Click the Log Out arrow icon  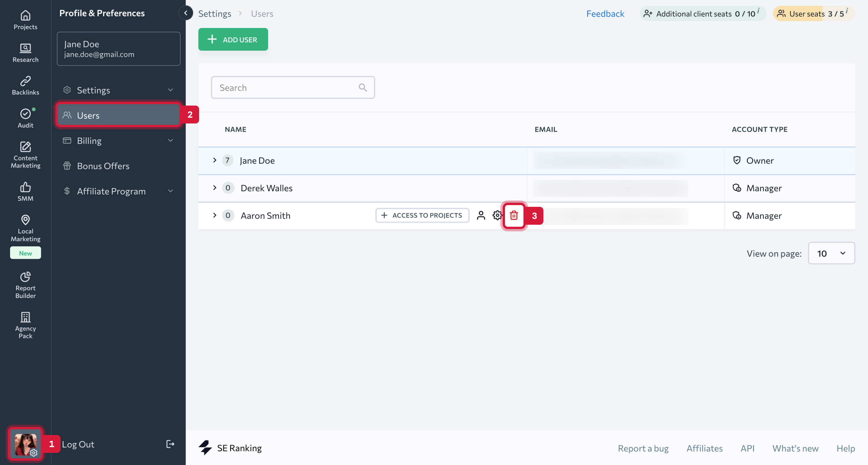[170, 444]
